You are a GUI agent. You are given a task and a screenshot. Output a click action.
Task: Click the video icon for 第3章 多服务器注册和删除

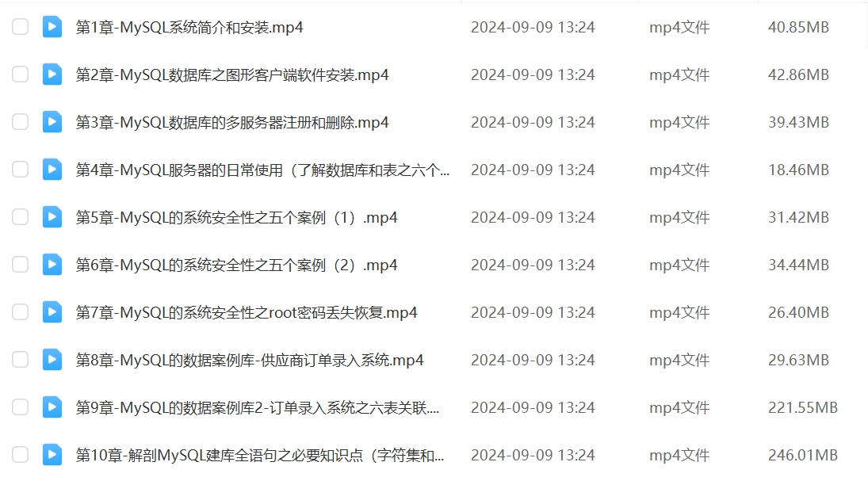coord(52,122)
